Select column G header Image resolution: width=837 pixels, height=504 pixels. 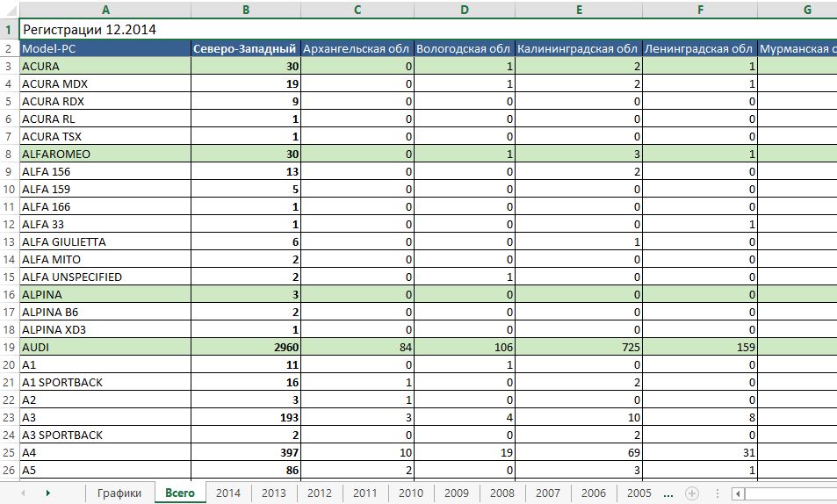pyautogui.click(x=797, y=10)
